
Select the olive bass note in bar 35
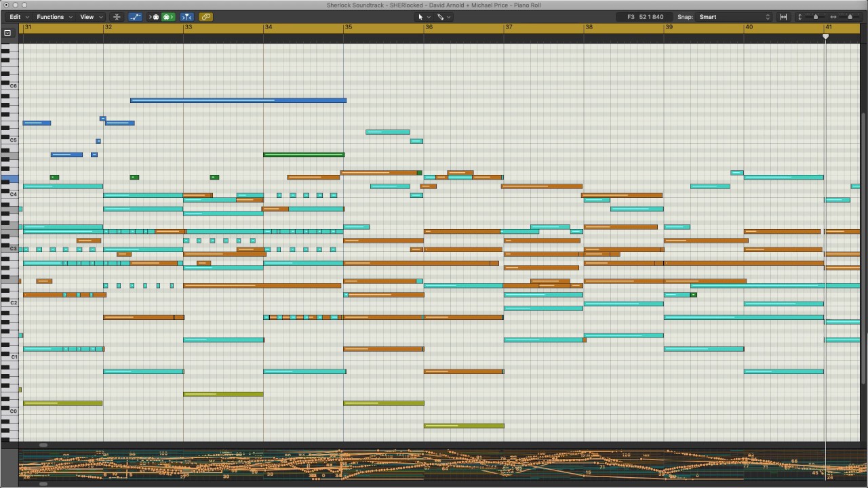coord(384,403)
